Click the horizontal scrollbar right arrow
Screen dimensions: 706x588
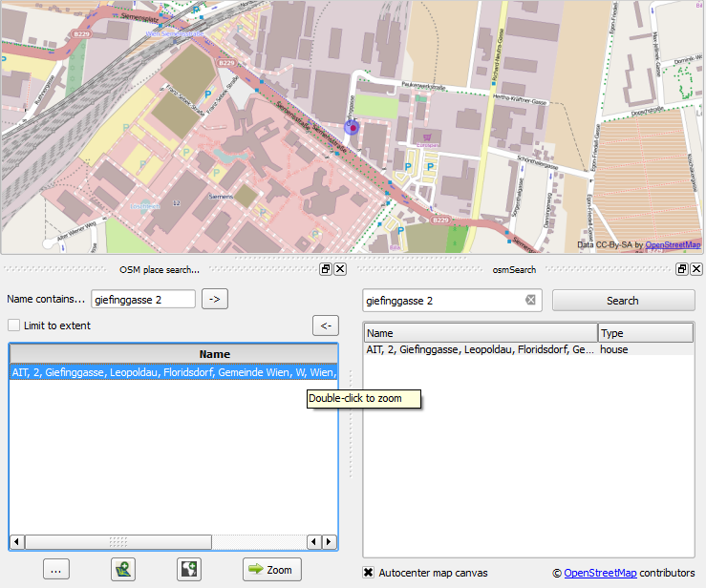coord(329,542)
